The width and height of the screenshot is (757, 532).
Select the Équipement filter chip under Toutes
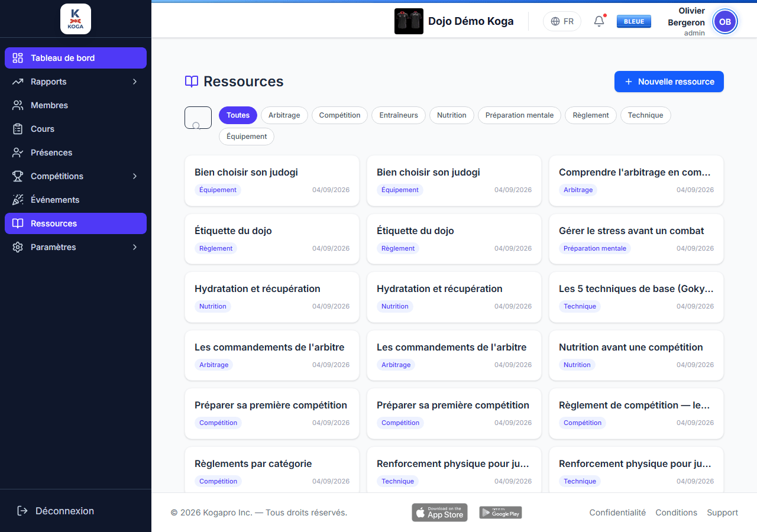pos(247,137)
